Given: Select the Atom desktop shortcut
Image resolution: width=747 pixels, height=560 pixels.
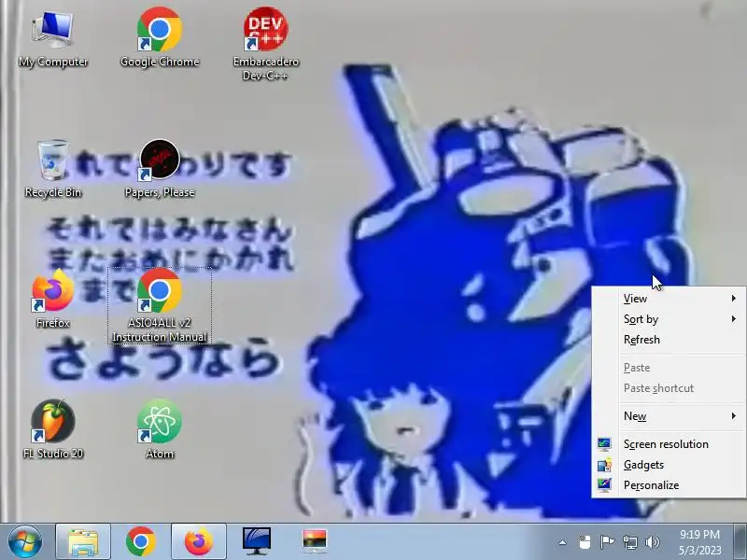Looking at the screenshot, I should (x=160, y=429).
